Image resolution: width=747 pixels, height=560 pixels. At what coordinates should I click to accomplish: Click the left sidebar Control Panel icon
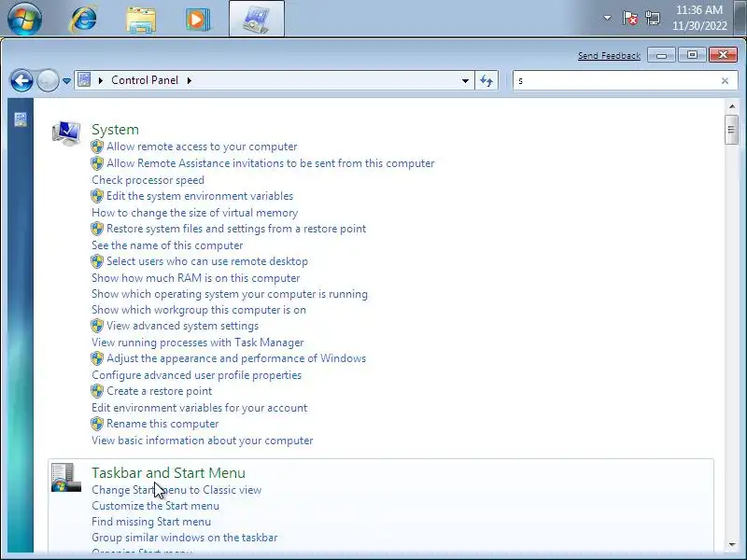coord(21,119)
